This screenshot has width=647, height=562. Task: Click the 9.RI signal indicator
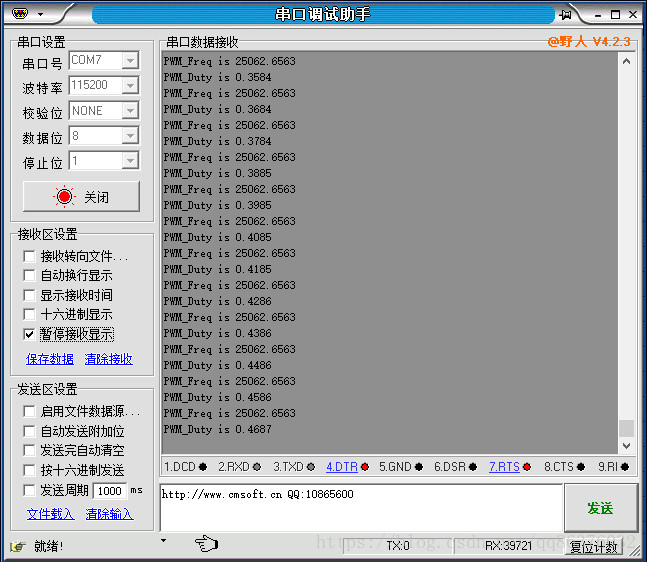tap(614, 467)
